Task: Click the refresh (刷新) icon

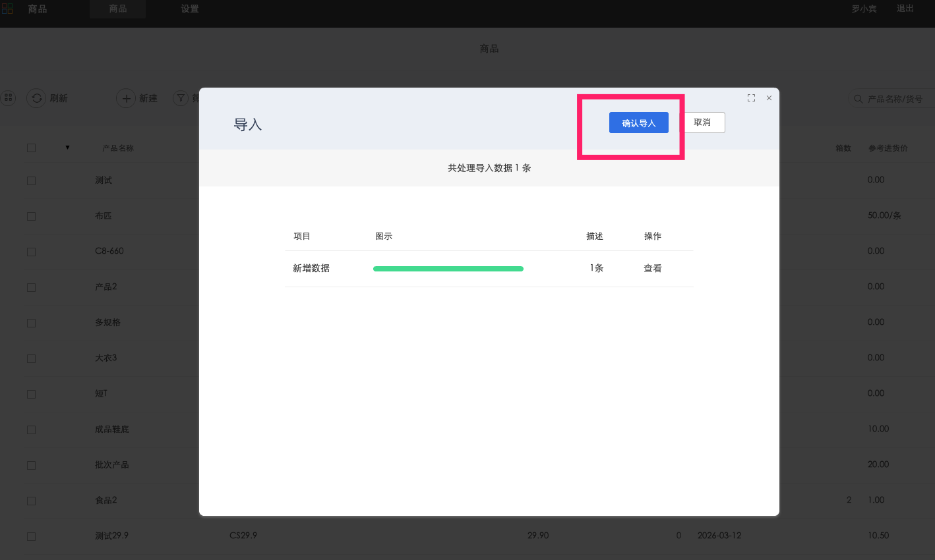Action: (x=38, y=98)
